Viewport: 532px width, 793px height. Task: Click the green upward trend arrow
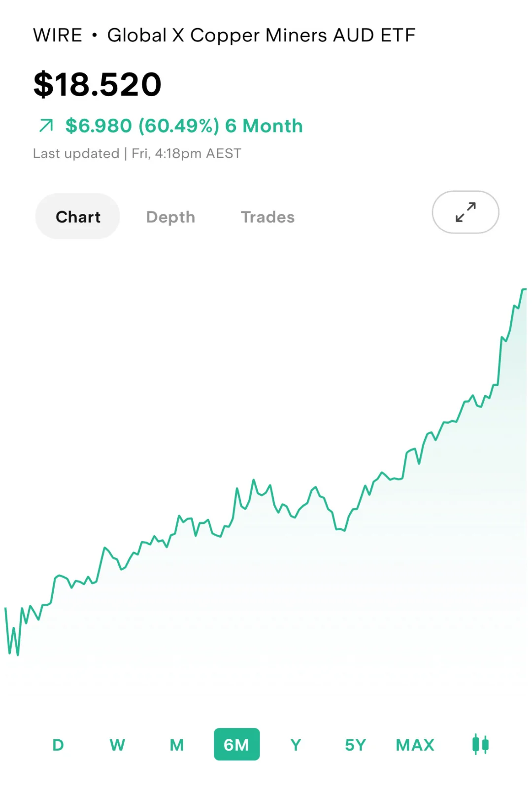[x=46, y=126]
